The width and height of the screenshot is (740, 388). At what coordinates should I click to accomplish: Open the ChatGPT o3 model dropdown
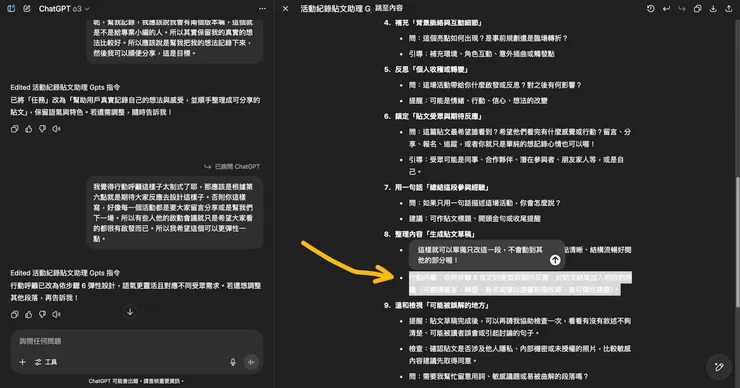(x=64, y=8)
